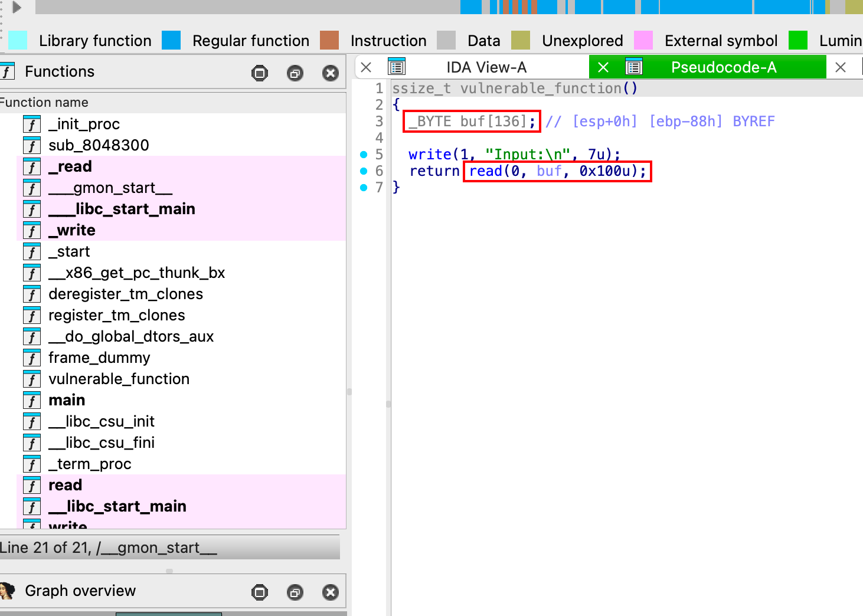Close the Functions panel

330,73
